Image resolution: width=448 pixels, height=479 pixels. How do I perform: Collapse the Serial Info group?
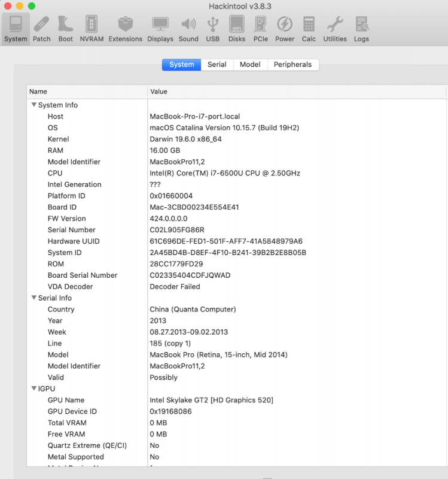click(34, 298)
